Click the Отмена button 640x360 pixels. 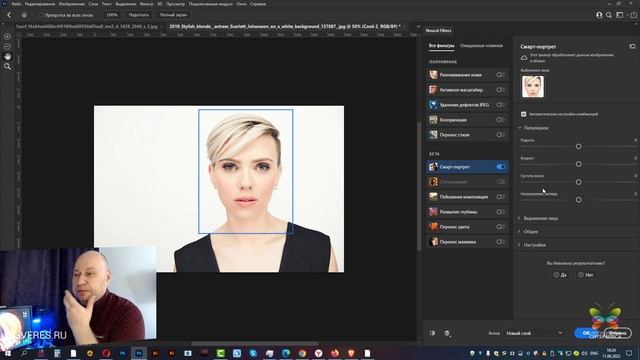click(x=617, y=333)
